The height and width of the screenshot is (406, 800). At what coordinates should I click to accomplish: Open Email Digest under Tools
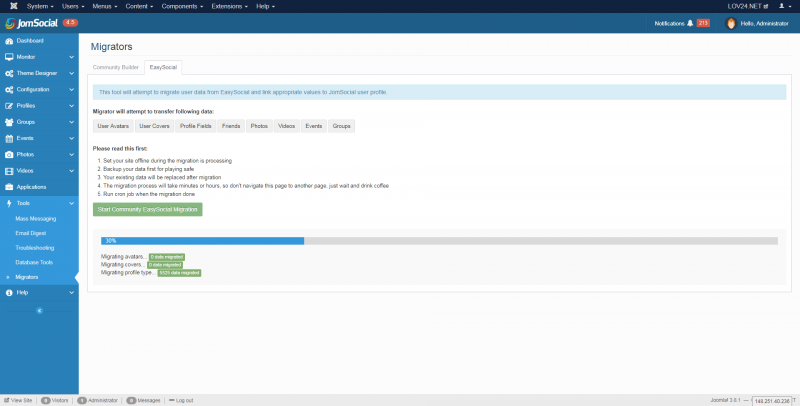[x=31, y=233]
